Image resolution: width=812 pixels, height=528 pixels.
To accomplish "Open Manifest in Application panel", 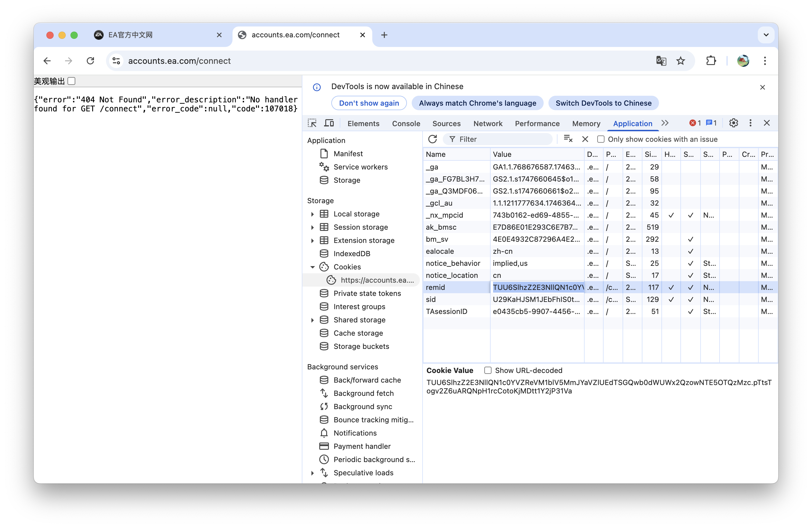I will click(348, 154).
